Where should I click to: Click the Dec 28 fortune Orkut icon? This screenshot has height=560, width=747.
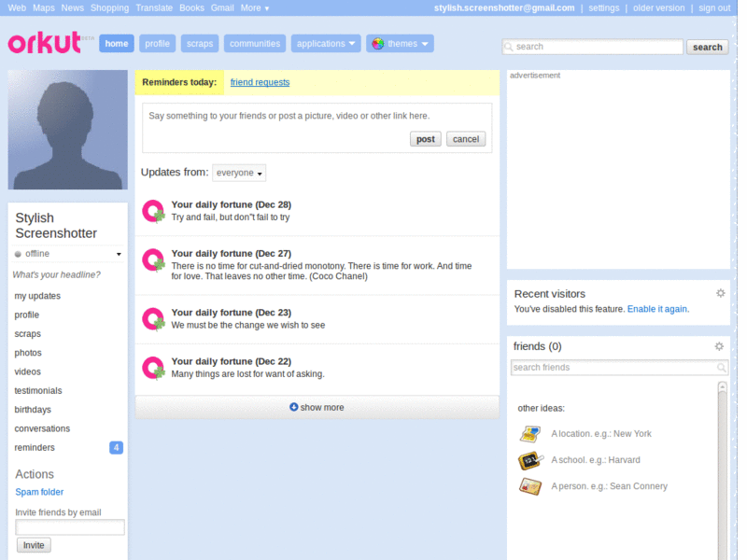tap(153, 211)
